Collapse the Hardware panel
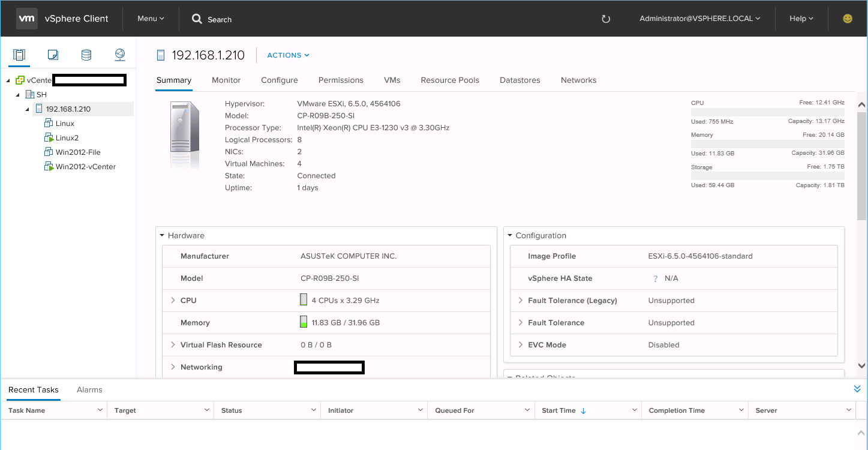 click(x=162, y=236)
